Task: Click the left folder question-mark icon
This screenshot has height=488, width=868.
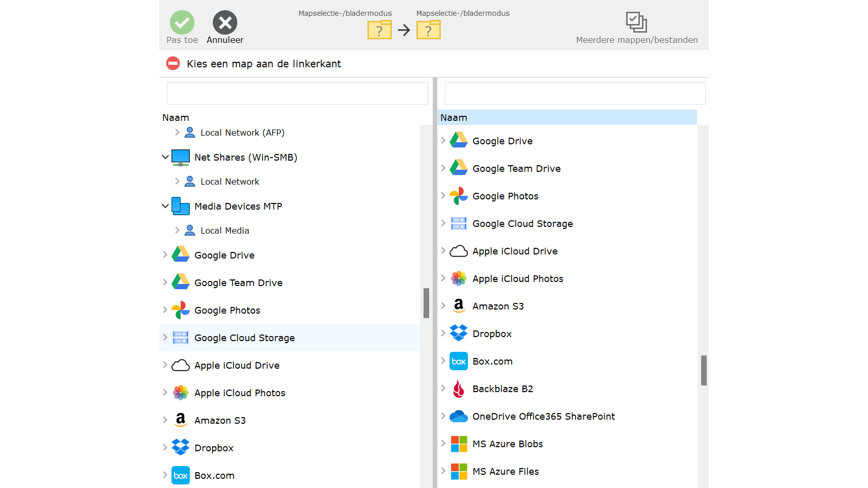Action: 379,30
